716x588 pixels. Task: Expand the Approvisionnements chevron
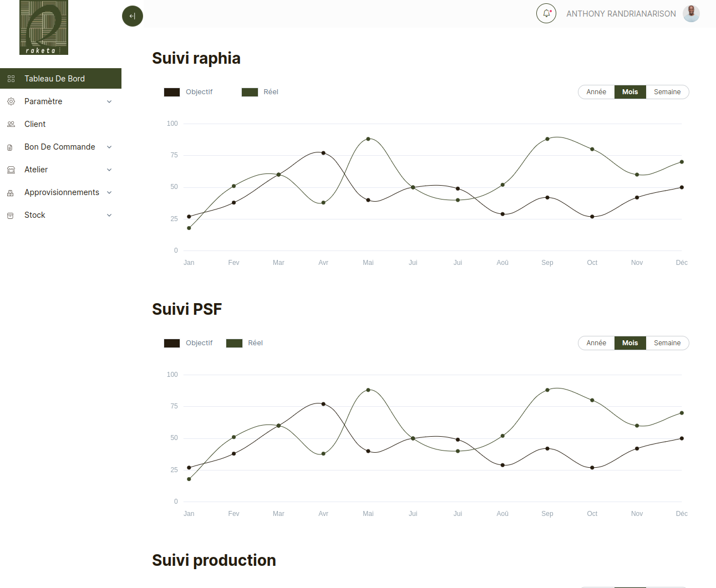tap(109, 192)
